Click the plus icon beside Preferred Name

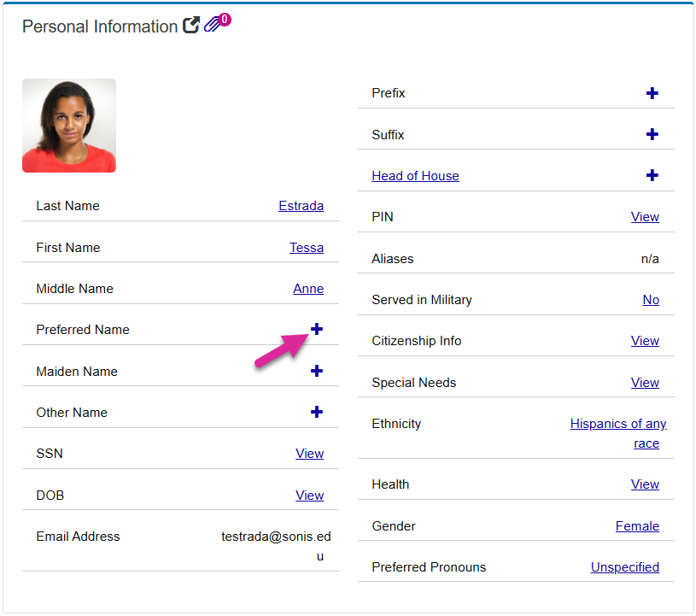(317, 329)
